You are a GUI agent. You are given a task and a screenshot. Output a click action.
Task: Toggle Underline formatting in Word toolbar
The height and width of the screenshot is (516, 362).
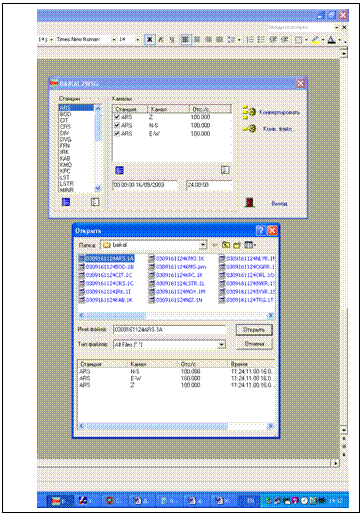tap(172, 40)
